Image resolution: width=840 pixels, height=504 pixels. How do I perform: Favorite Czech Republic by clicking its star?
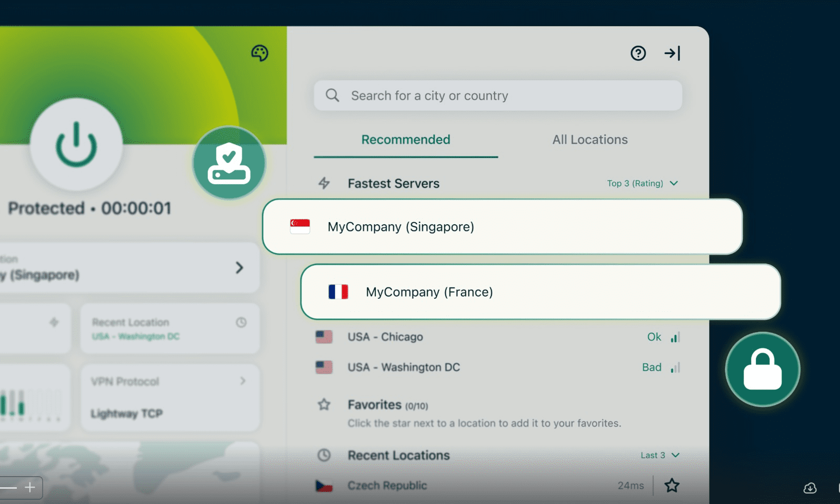[x=671, y=486]
